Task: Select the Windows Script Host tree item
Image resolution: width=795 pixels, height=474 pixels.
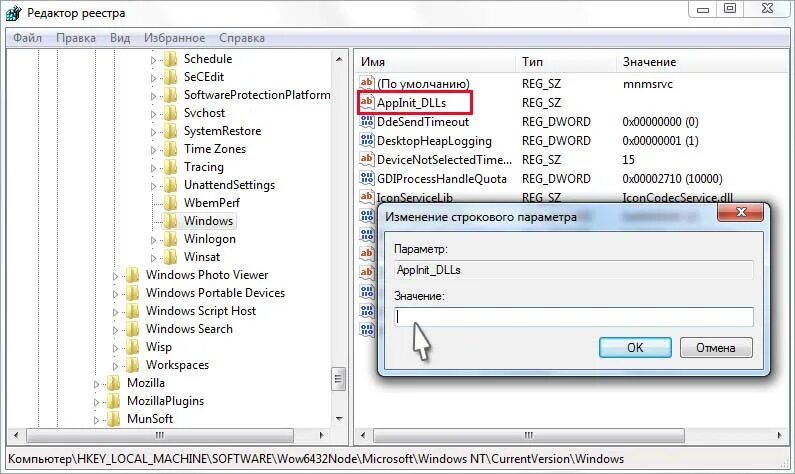Action: point(201,311)
